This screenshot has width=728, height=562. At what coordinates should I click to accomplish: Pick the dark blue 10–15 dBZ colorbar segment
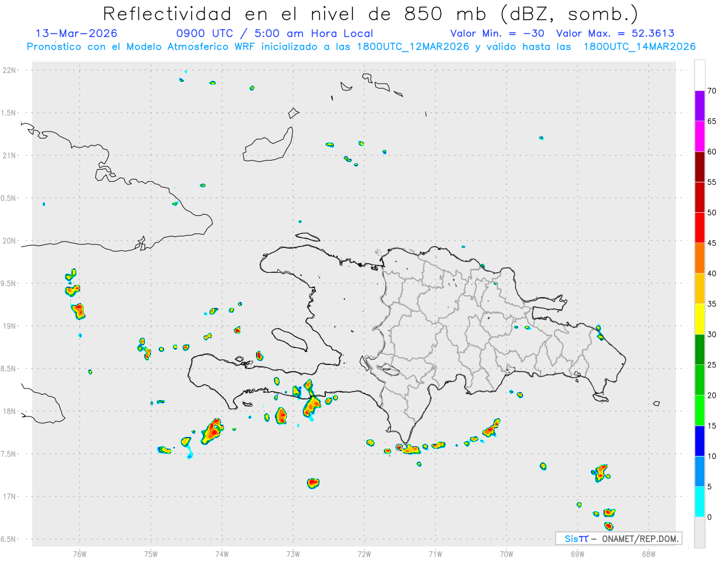click(x=699, y=441)
